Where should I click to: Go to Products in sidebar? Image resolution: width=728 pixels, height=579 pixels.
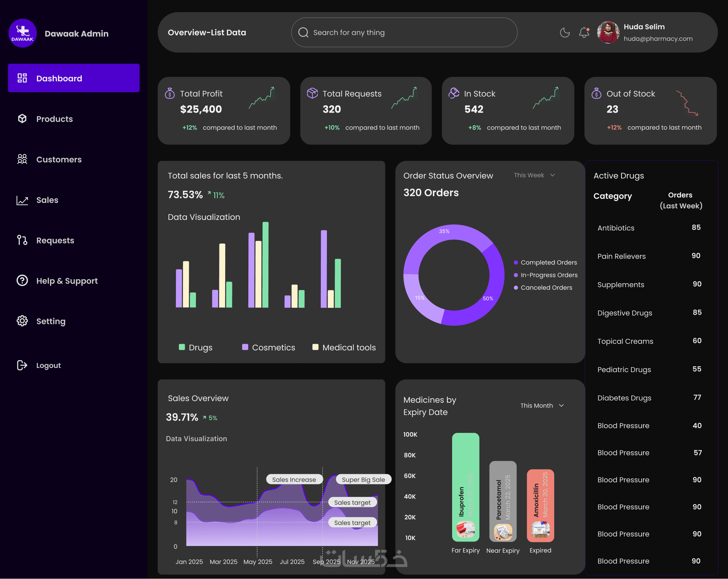(54, 119)
